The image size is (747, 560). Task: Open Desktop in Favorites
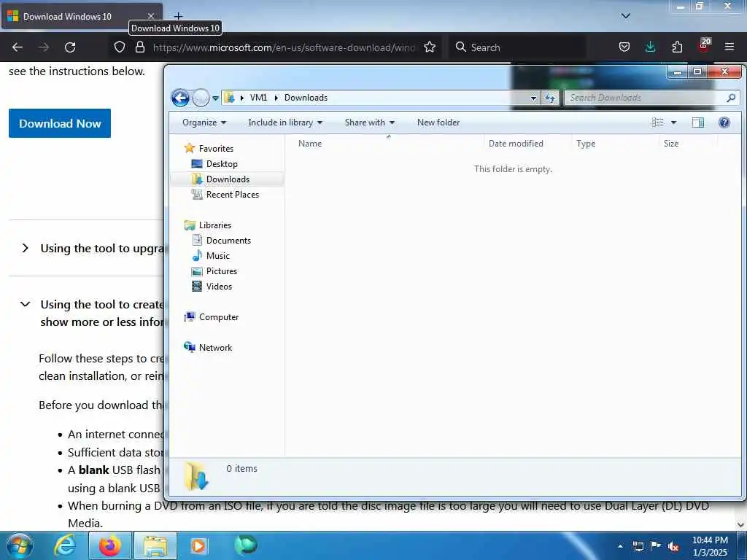pos(222,164)
